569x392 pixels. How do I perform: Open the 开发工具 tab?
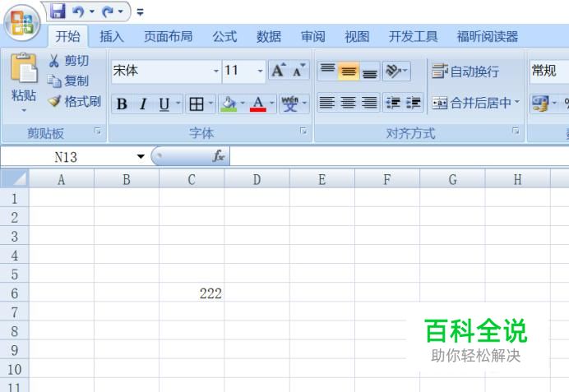(x=413, y=36)
